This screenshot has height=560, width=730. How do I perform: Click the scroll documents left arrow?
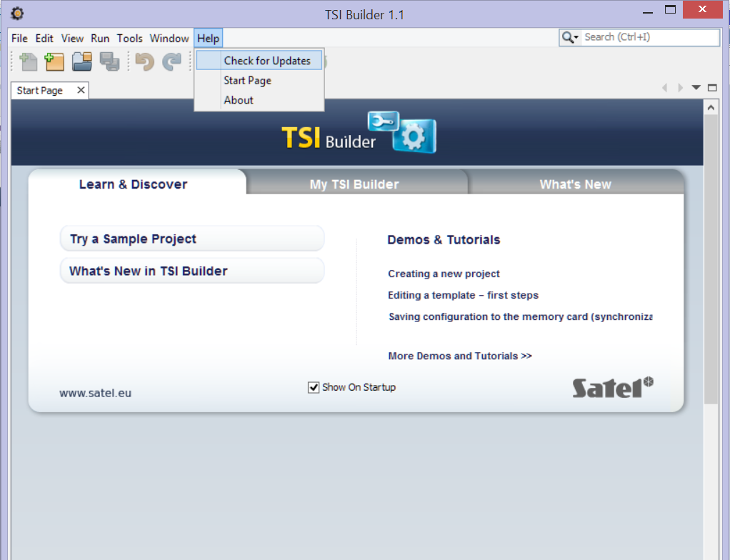point(665,88)
